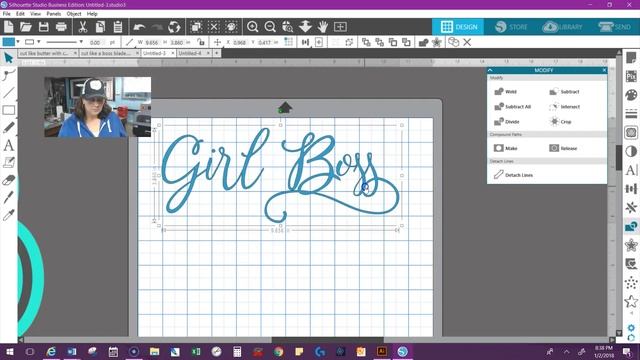Click the width value field
Screen dimensions: 640x360
pos(152,42)
